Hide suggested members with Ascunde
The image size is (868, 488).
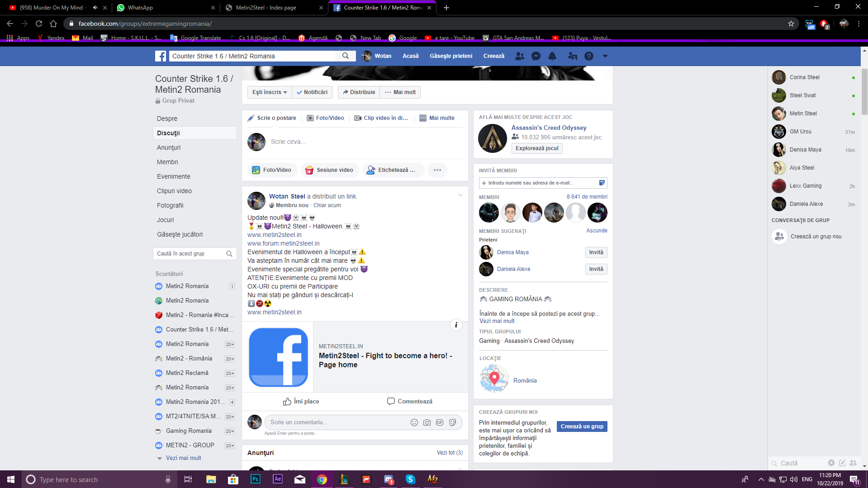coord(597,231)
